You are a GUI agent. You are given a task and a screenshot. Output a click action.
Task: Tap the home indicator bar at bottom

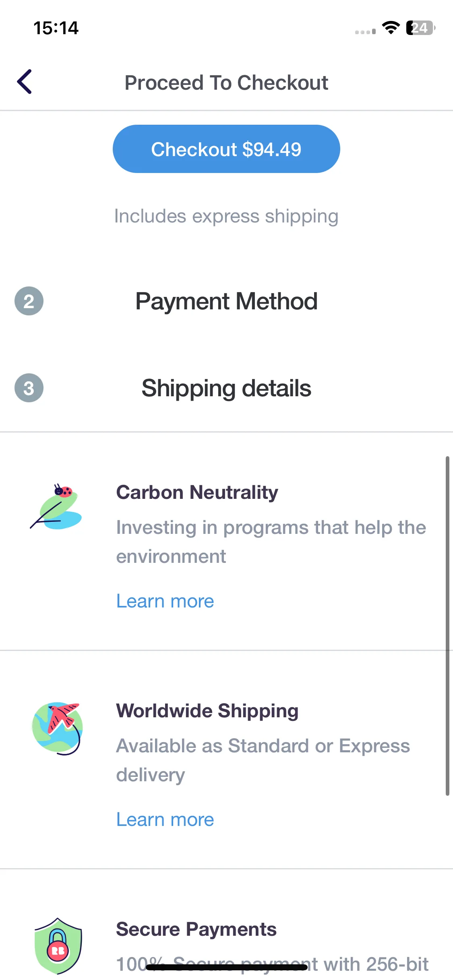pos(227,968)
